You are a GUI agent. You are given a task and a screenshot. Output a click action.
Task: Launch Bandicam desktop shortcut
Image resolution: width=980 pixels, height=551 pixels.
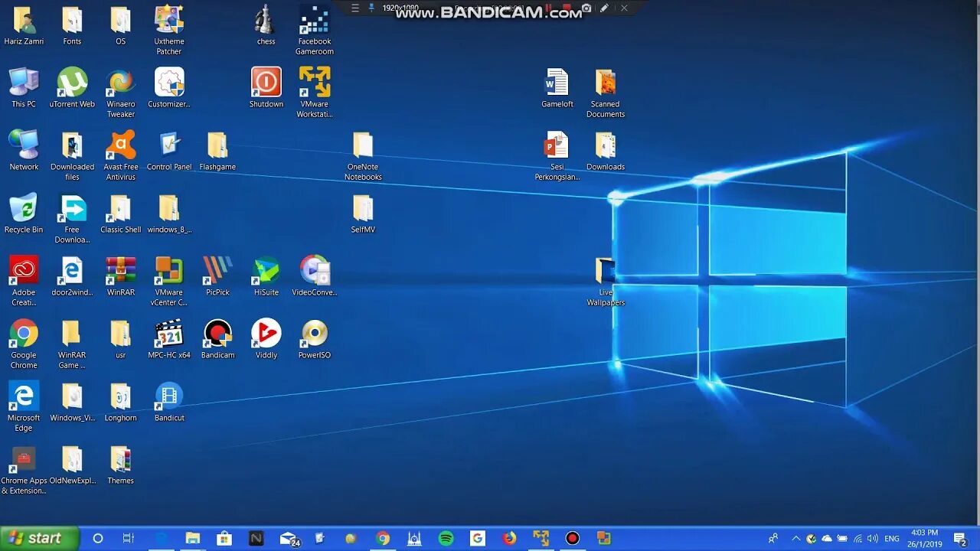pyautogui.click(x=217, y=340)
